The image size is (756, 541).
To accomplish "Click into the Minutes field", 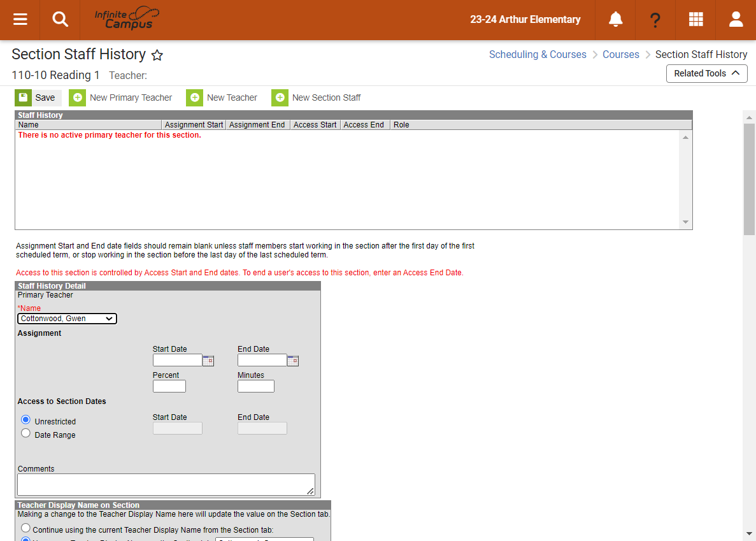I will pyautogui.click(x=256, y=386).
